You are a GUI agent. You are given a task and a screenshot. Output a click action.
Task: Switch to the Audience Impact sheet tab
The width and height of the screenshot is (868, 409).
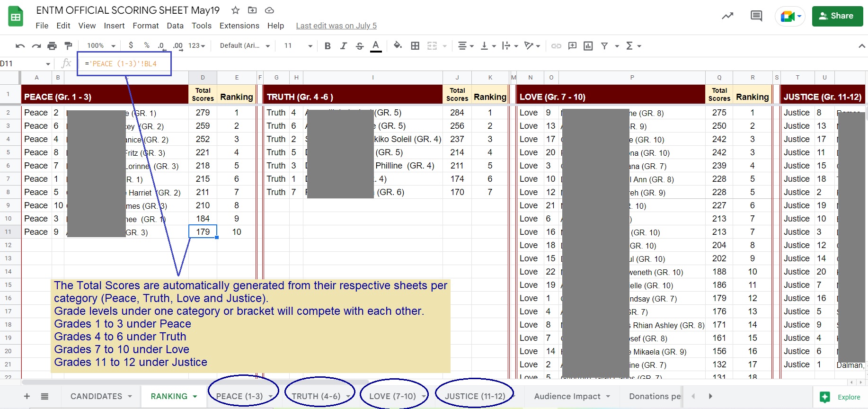(567, 397)
